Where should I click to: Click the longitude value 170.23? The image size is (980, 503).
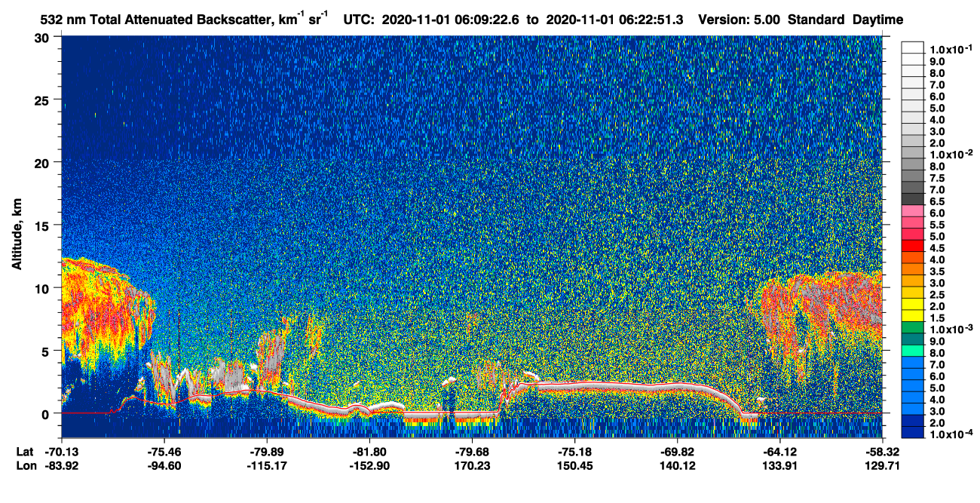coord(472,465)
